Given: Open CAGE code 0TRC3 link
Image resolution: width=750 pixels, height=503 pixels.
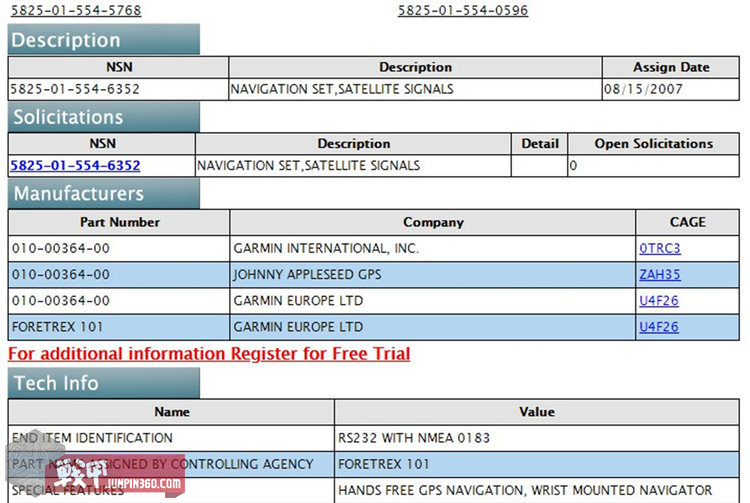Looking at the screenshot, I should [x=660, y=248].
